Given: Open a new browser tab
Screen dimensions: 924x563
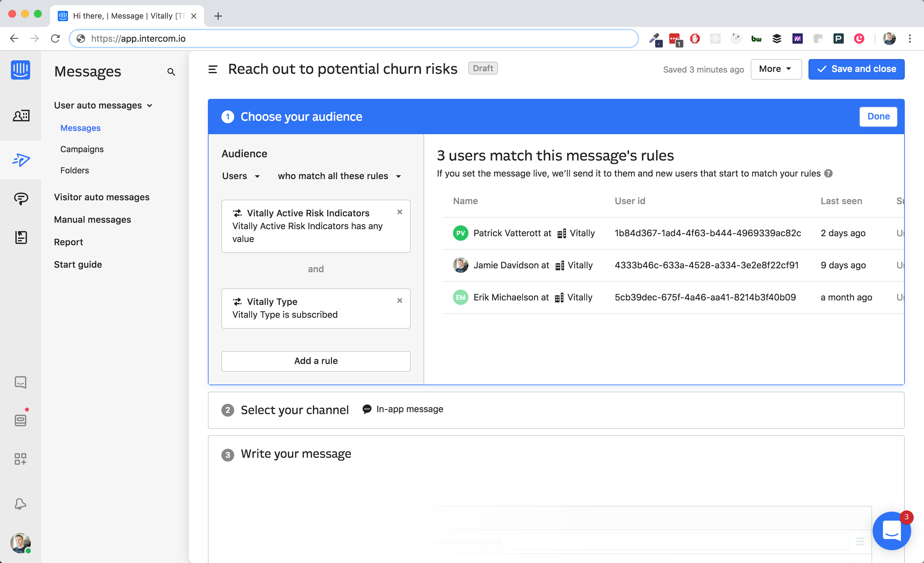Looking at the screenshot, I should click(218, 16).
